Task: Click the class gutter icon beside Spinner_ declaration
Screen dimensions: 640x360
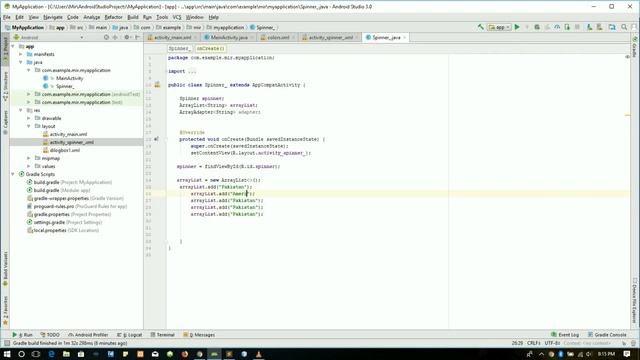Action: [157, 85]
